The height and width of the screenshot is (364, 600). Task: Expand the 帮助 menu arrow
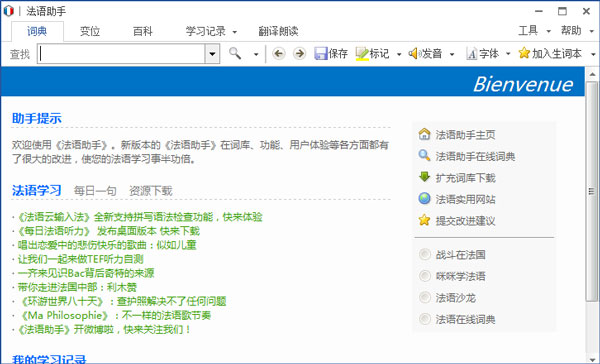tap(591, 31)
